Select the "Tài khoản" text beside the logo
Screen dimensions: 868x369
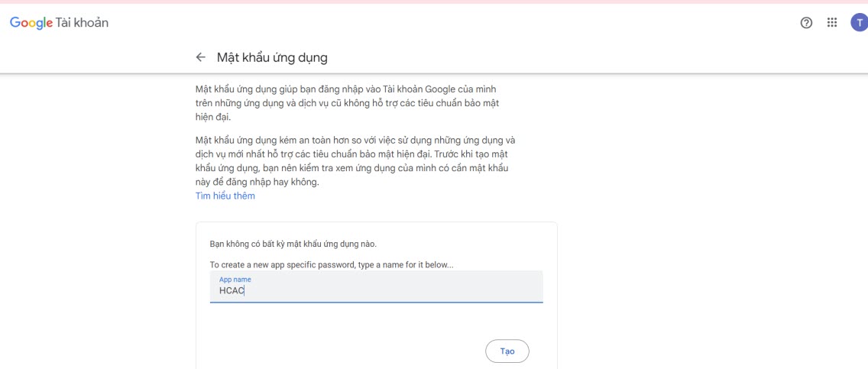(x=83, y=23)
